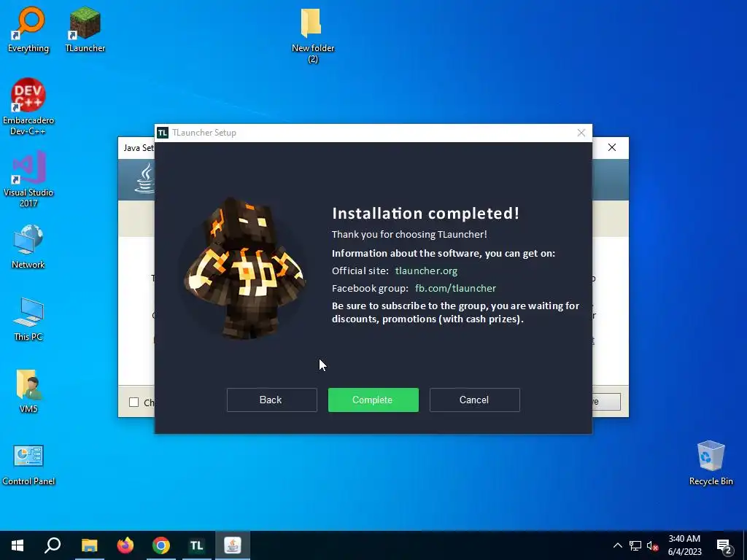747x560 pixels.
Task: Launch Chrome from the taskbar
Action: (161, 545)
